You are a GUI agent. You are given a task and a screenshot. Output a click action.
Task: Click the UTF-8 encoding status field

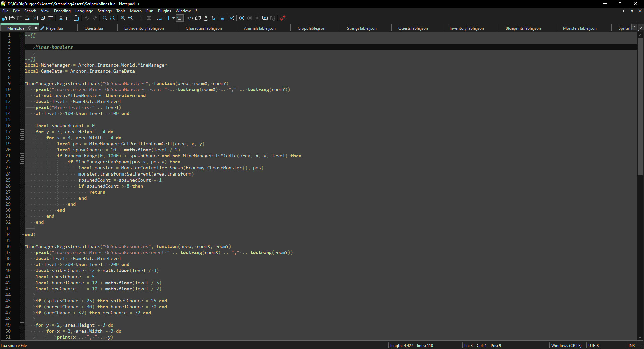tap(593, 345)
